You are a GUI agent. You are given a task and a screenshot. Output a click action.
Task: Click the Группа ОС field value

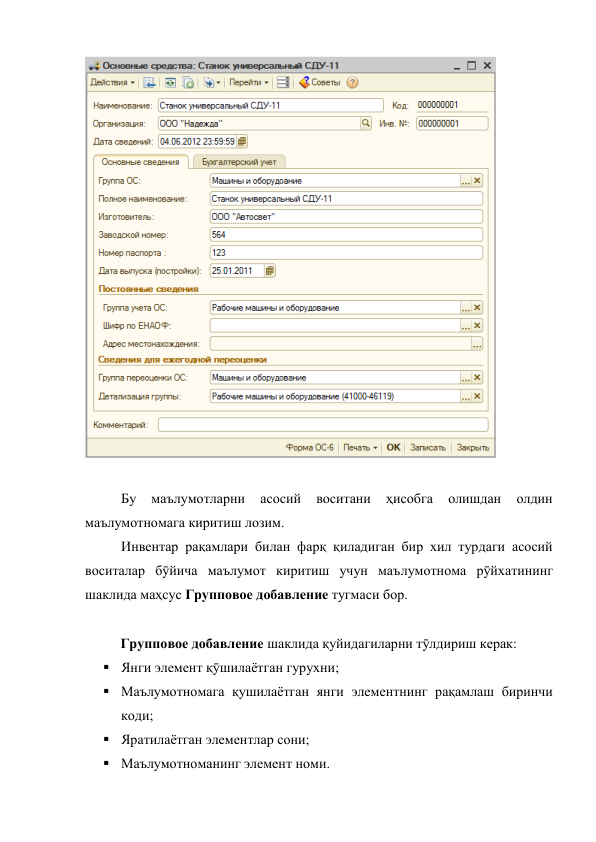click(x=335, y=181)
